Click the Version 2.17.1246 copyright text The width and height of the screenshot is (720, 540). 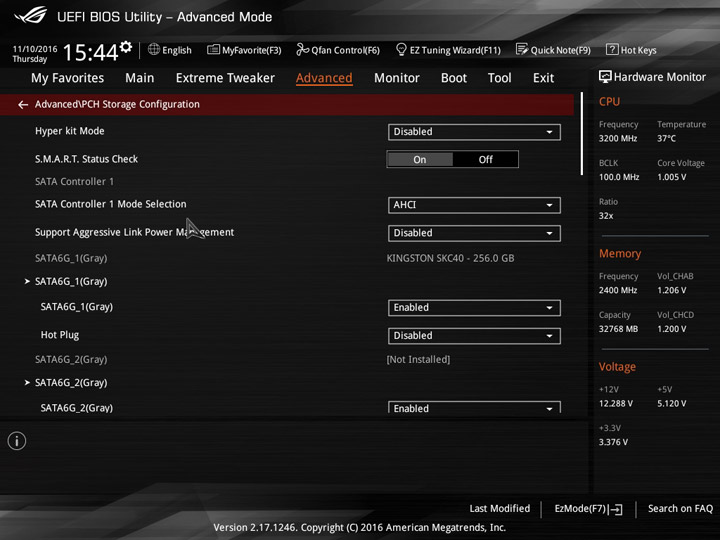point(360,528)
